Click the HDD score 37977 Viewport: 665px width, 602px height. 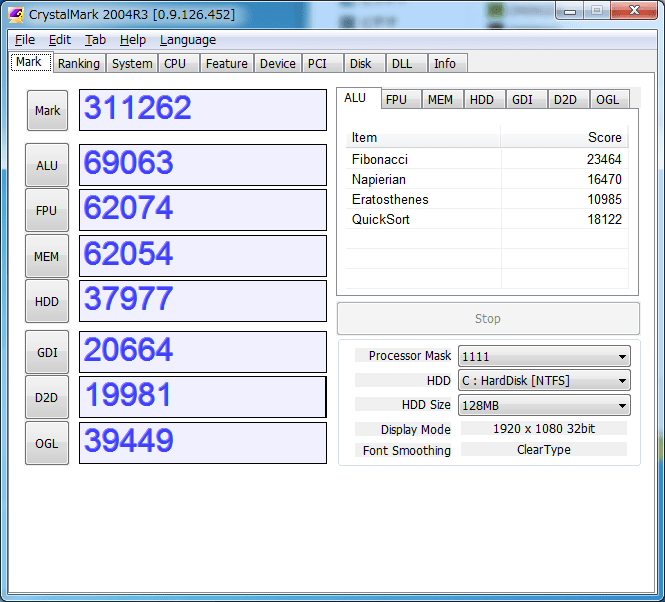203,301
